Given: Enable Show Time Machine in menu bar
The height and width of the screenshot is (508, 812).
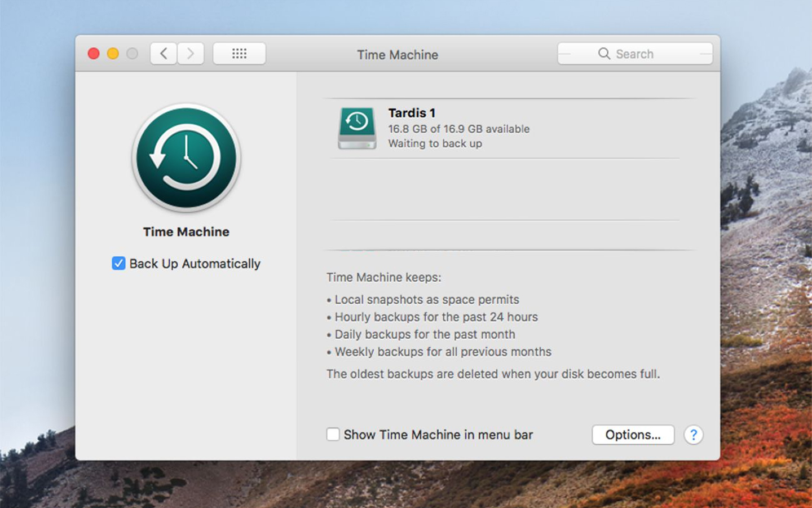Looking at the screenshot, I should [333, 435].
